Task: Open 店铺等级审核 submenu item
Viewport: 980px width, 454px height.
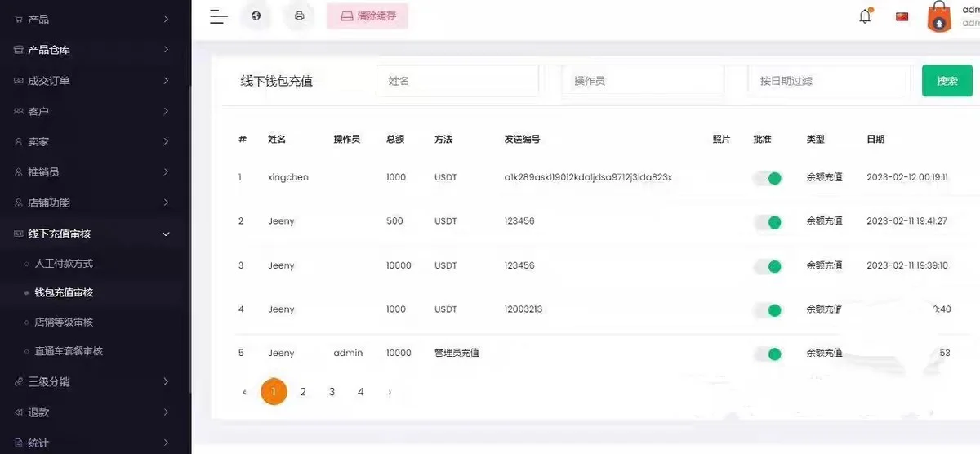Action: pyautogui.click(x=64, y=322)
